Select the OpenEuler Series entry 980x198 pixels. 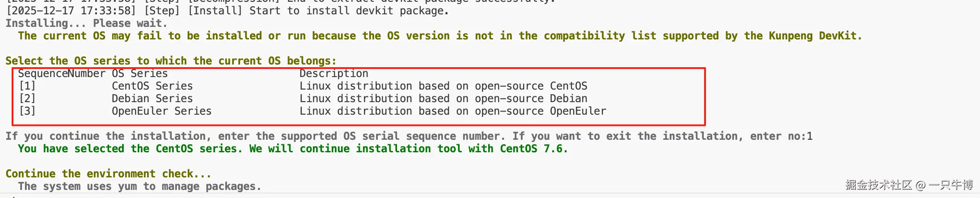[161, 111]
